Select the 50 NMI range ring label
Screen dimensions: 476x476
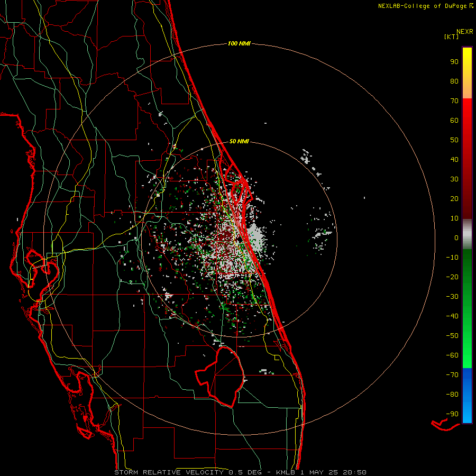(x=239, y=141)
